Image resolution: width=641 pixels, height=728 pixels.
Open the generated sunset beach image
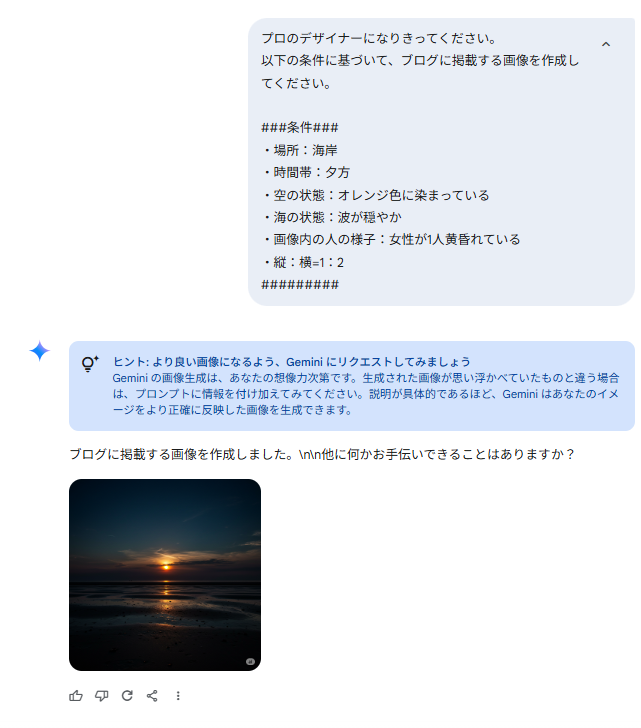click(x=165, y=575)
